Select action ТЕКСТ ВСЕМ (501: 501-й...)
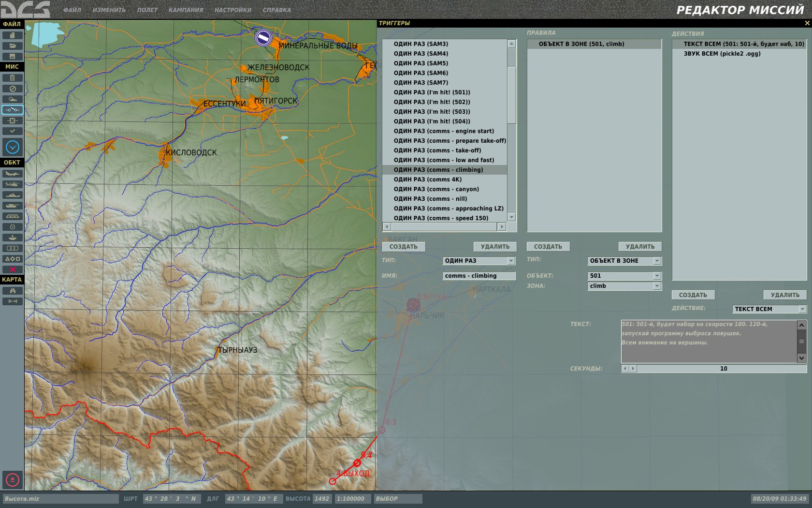 [x=739, y=44]
